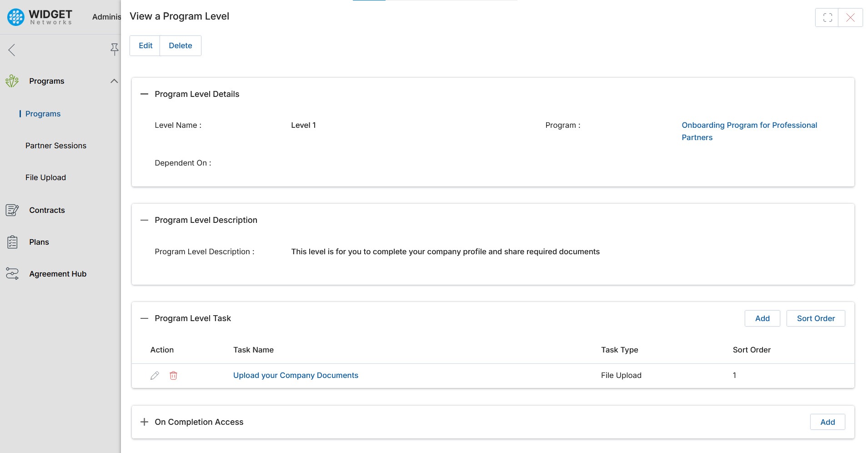868x453 pixels.
Task: Click the Contracts icon in sidebar
Action: [x=12, y=210]
